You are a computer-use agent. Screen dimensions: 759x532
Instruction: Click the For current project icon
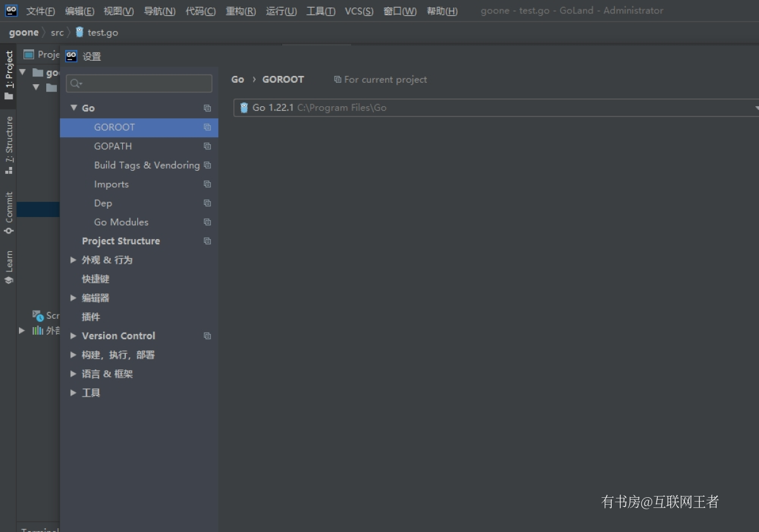coord(338,80)
